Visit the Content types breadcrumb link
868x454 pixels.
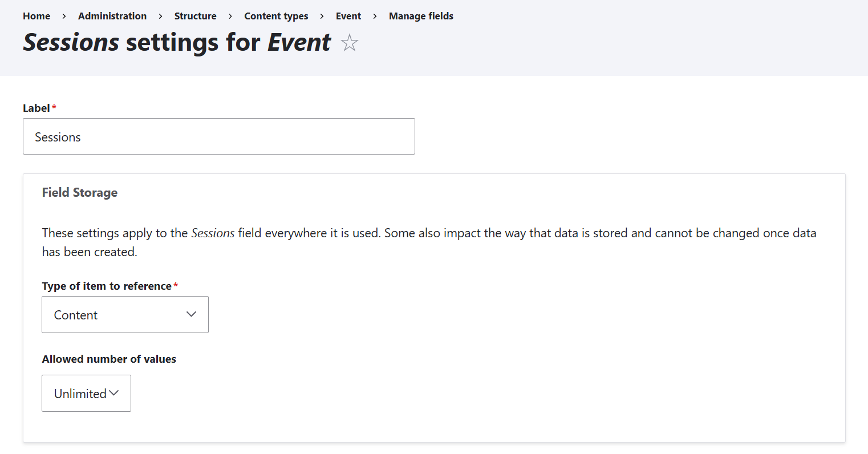(x=276, y=16)
